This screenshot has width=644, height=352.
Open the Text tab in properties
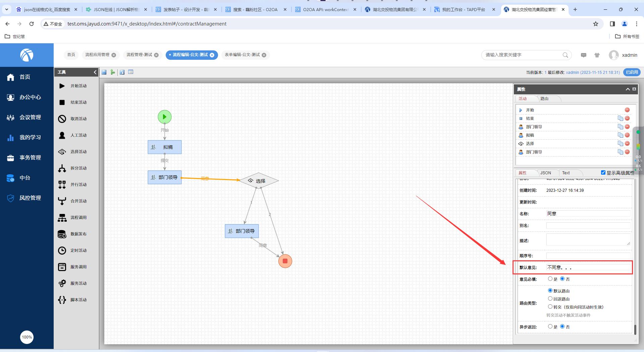pos(566,173)
